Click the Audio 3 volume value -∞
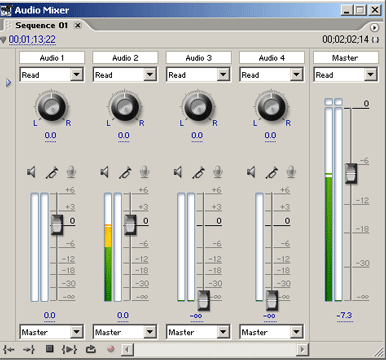 pyautogui.click(x=196, y=316)
